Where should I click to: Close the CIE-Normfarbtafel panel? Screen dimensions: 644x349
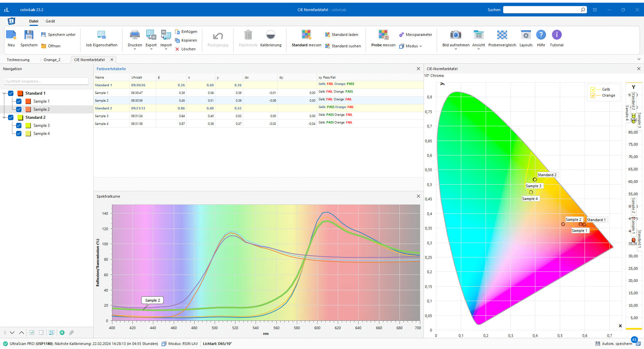click(x=639, y=69)
